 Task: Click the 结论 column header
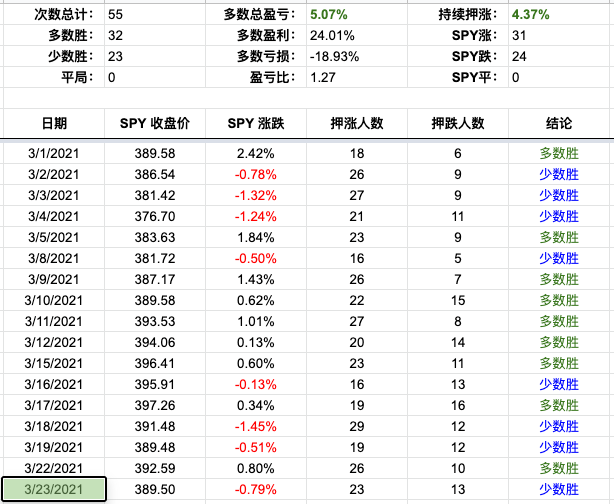(559, 123)
